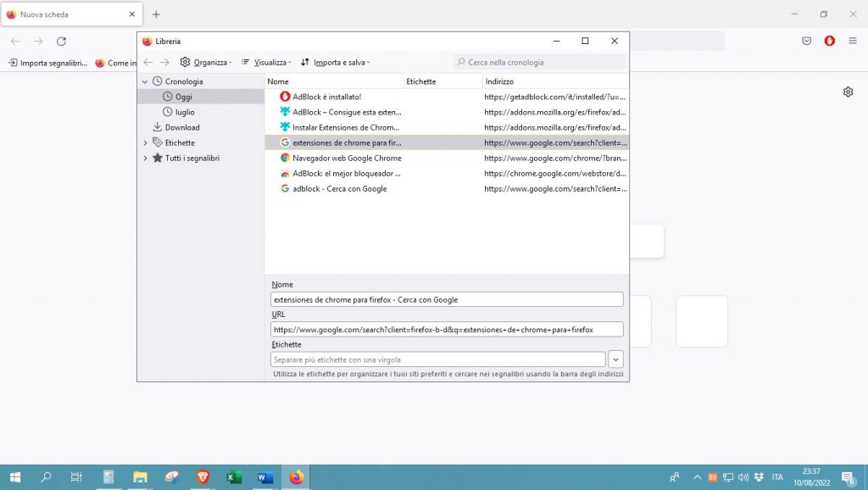The image size is (868, 490).
Task: Expand the Etichette tags dropdown arrow
Action: [616, 359]
